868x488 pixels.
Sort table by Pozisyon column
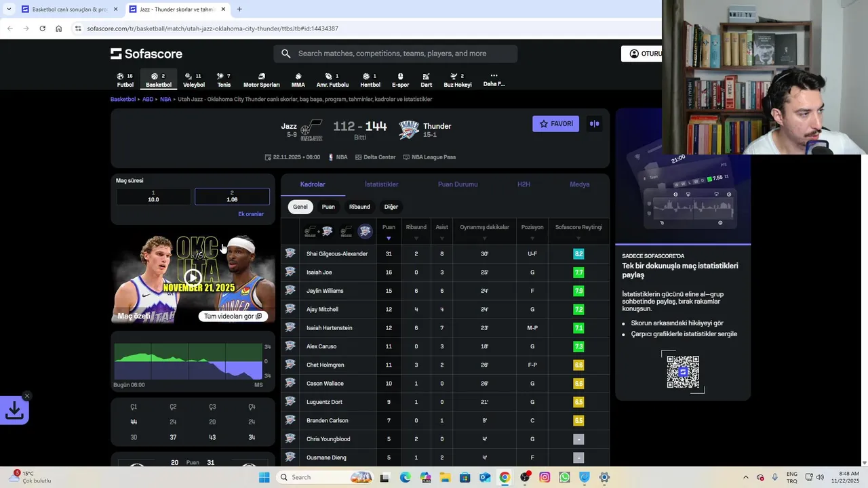point(532,232)
